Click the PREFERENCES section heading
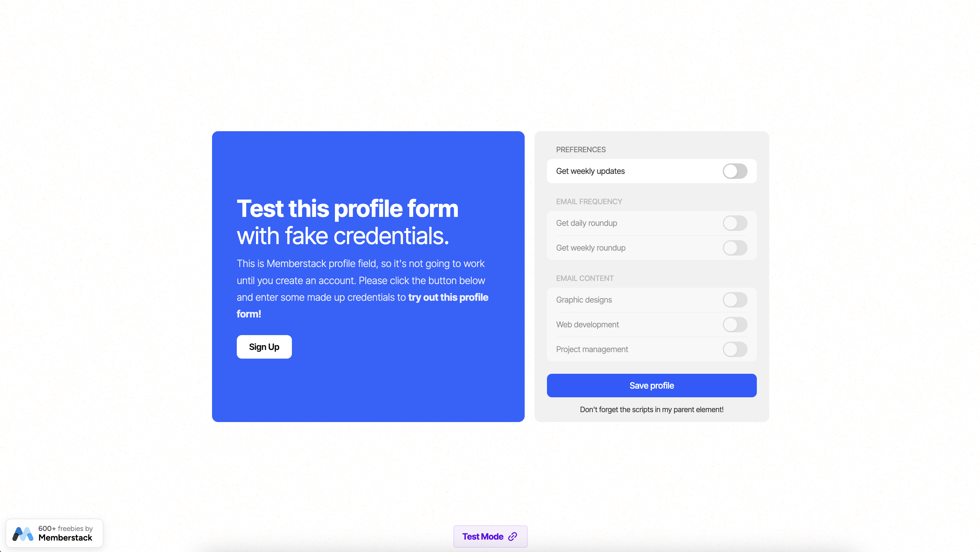980x552 pixels. coord(581,150)
